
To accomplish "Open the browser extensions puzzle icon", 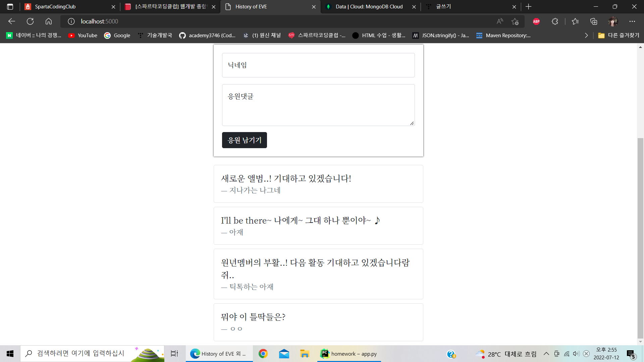I will coord(555,21).
